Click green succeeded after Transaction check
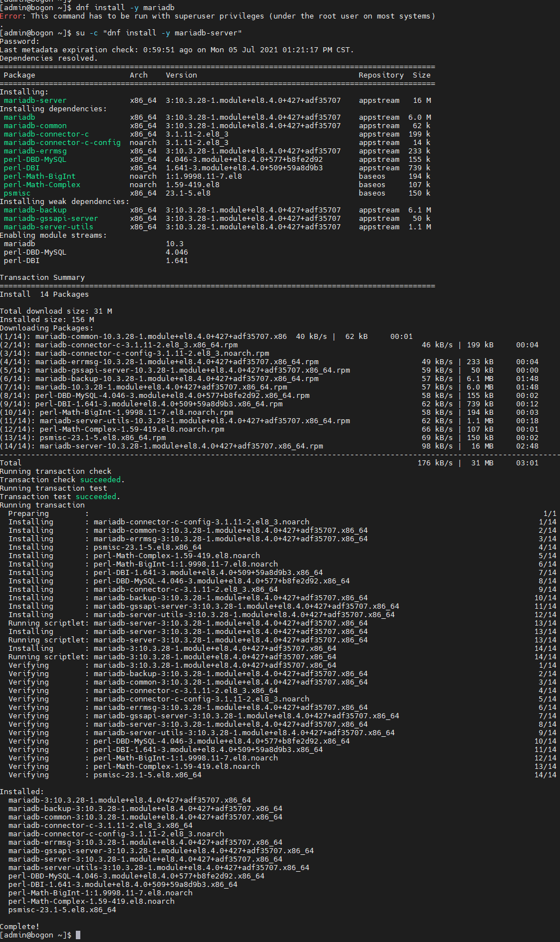This screenshot has width=560, height=942. tap(100, 480)
